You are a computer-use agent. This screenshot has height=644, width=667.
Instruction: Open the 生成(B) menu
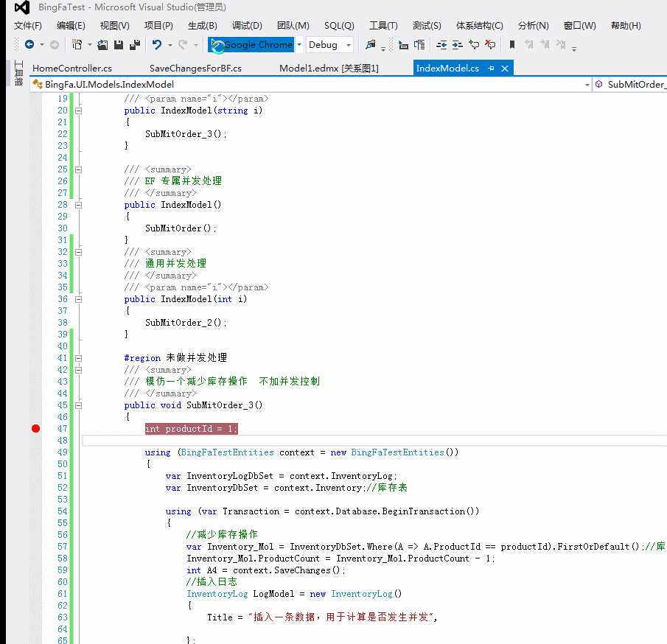202,26
